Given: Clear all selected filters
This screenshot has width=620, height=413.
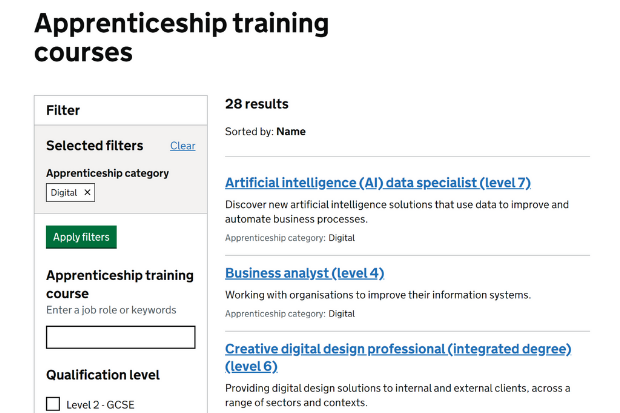Looking at the screenshot, I should [182, 146].
